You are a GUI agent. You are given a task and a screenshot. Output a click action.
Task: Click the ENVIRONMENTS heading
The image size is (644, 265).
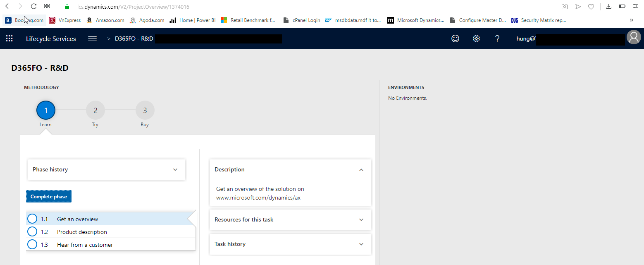pos(406,87)
